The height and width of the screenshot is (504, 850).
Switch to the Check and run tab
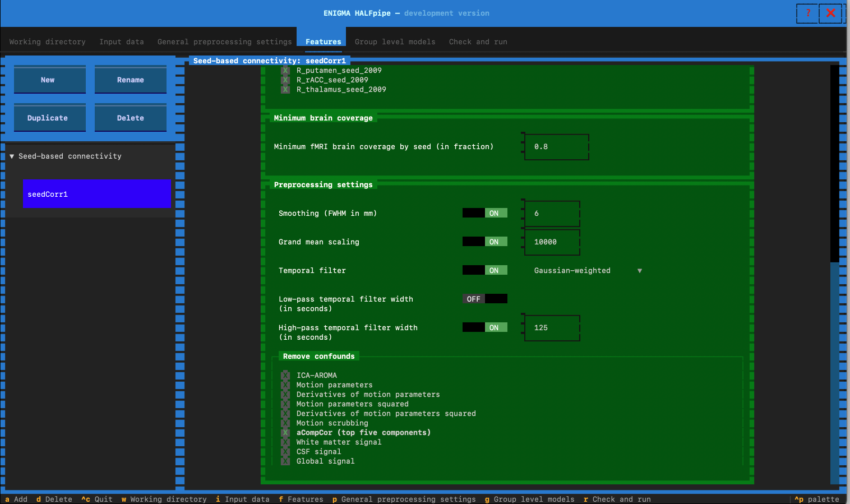(478, 42)
